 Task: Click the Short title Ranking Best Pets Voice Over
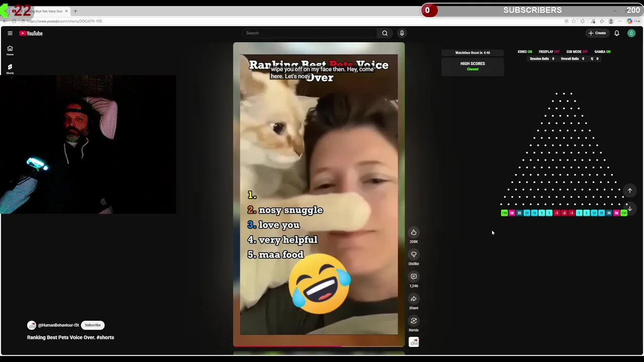pos(70,337)
